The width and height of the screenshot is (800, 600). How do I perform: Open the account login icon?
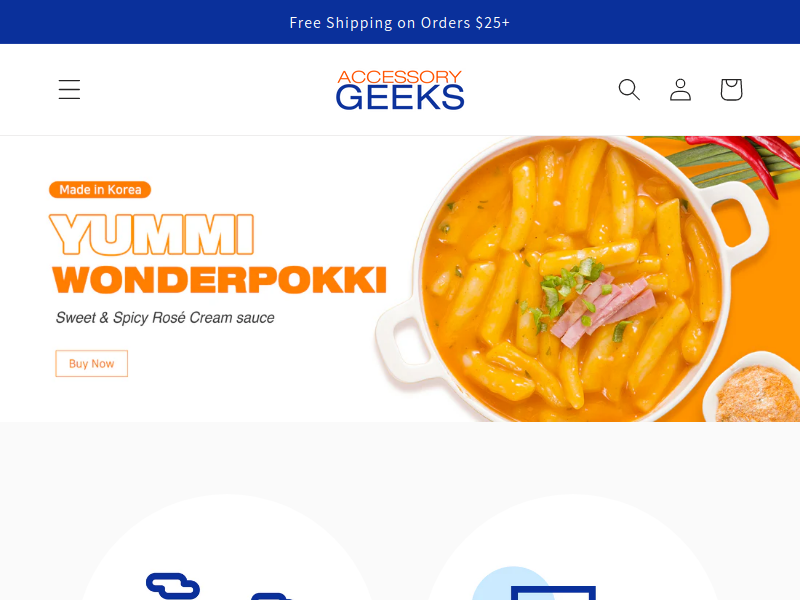pos(680,89)
